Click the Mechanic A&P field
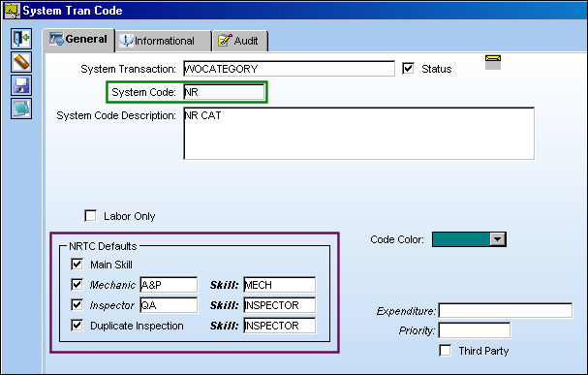The image size is (588, 375). point(169,285)
